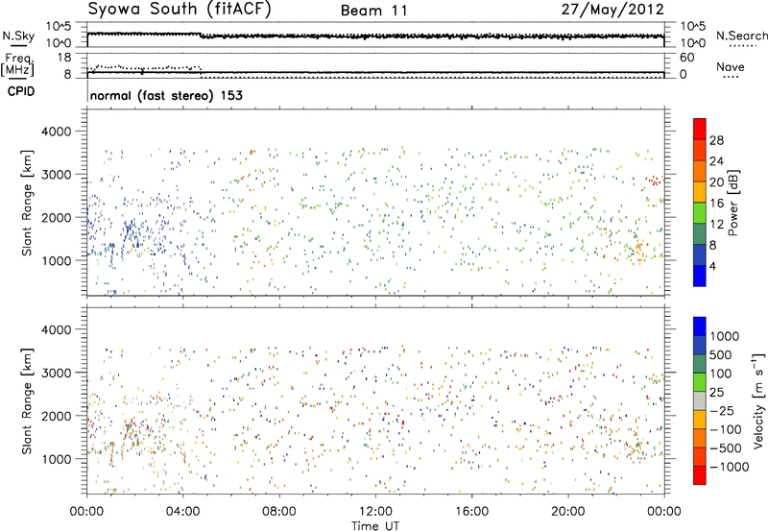The width and height of the screenshot is (768, 532).
Task: Click the 500 velocity colorbar label
Action: (721, 354)
